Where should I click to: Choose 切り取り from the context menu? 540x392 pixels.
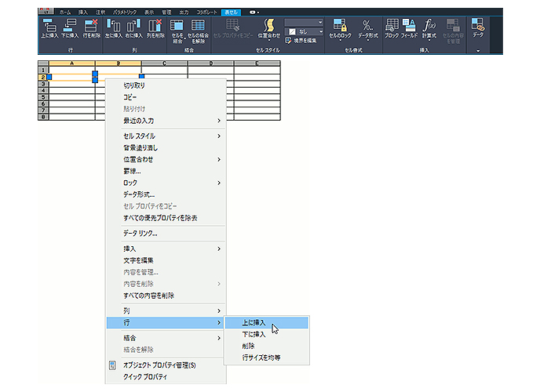click(x=166, y=85)
